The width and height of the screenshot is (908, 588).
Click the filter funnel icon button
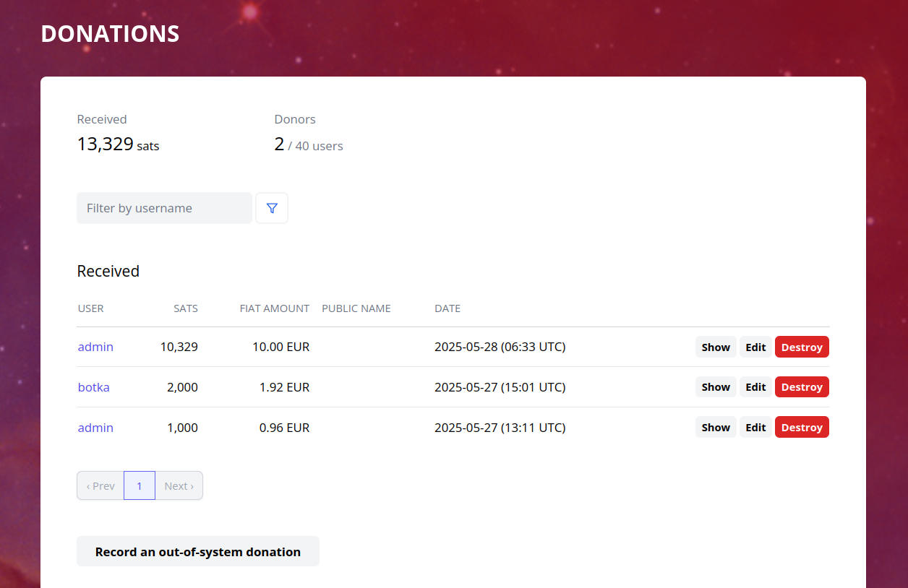[272, 208]
